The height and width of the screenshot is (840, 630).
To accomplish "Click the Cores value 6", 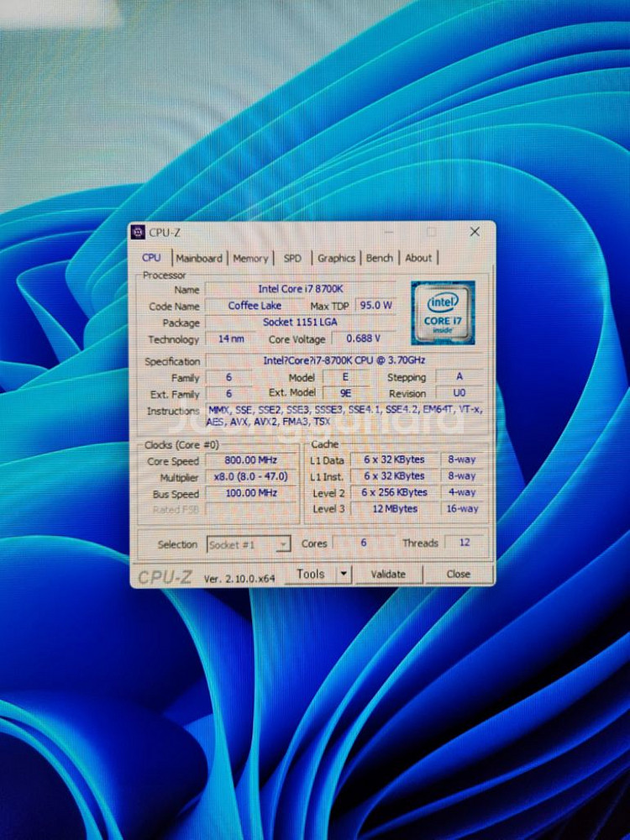I will pos(363,543).
